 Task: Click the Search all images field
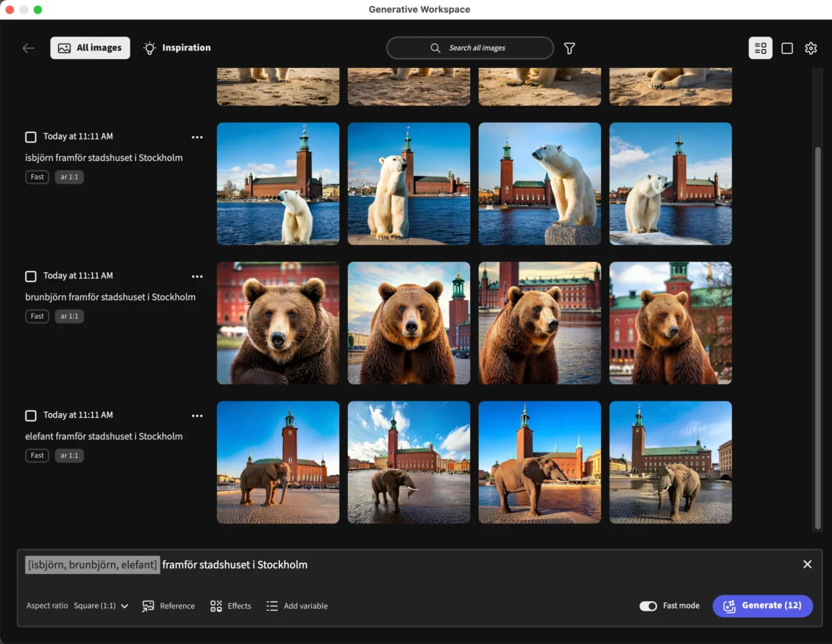470,48
